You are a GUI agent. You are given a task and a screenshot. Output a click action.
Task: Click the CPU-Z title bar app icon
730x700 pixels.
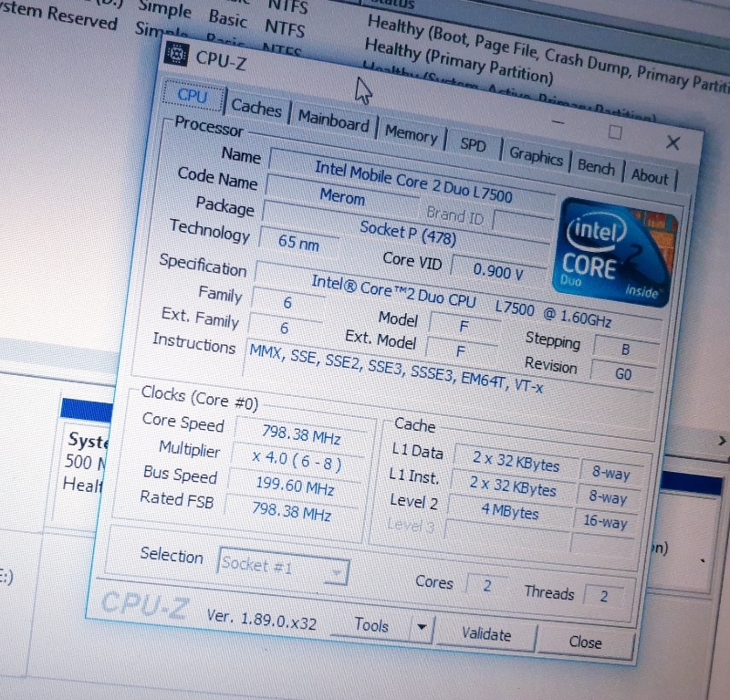tap(176, 54)
